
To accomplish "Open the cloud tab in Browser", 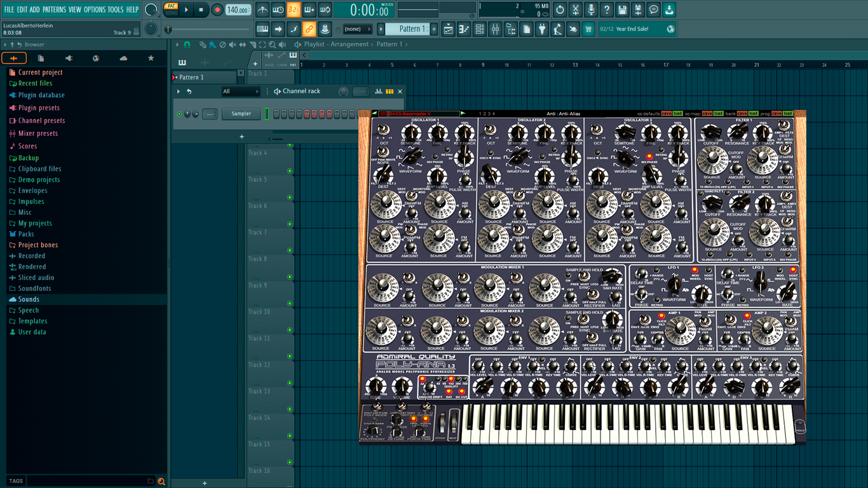I will click(123, 58).
